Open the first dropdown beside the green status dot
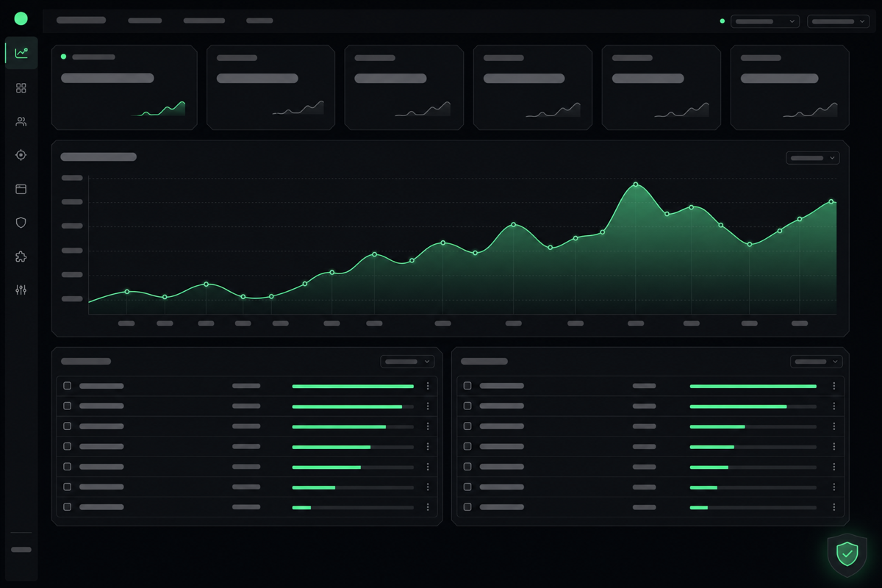Viewport: 882px width, 588px height. tap(765, 21)
